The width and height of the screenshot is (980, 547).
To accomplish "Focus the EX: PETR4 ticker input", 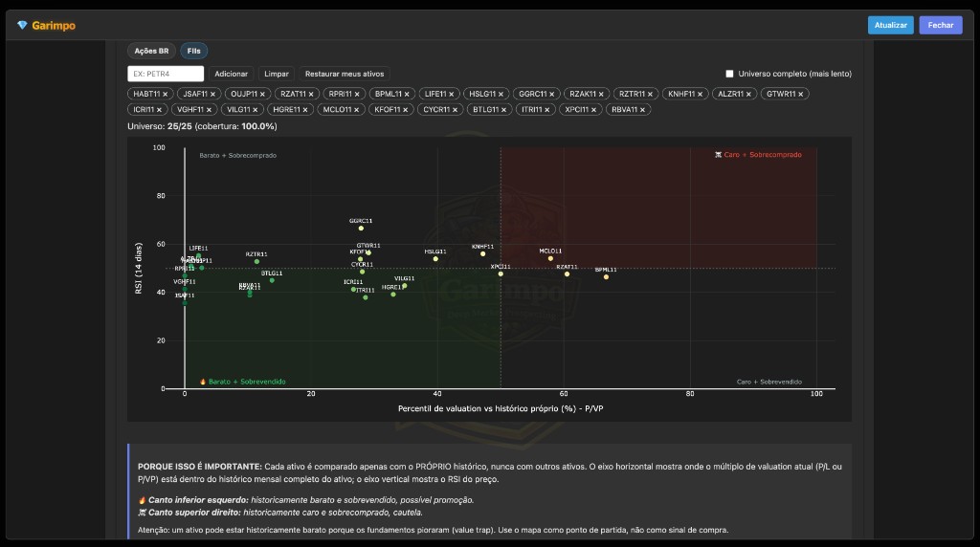I will pyautogui.click(x=166, y=74).
